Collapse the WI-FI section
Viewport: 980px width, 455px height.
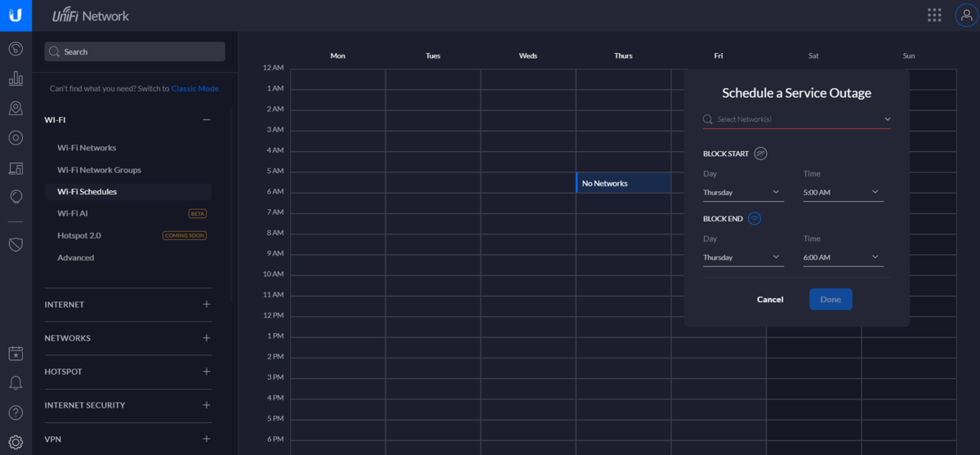click(x=207, y=119)
